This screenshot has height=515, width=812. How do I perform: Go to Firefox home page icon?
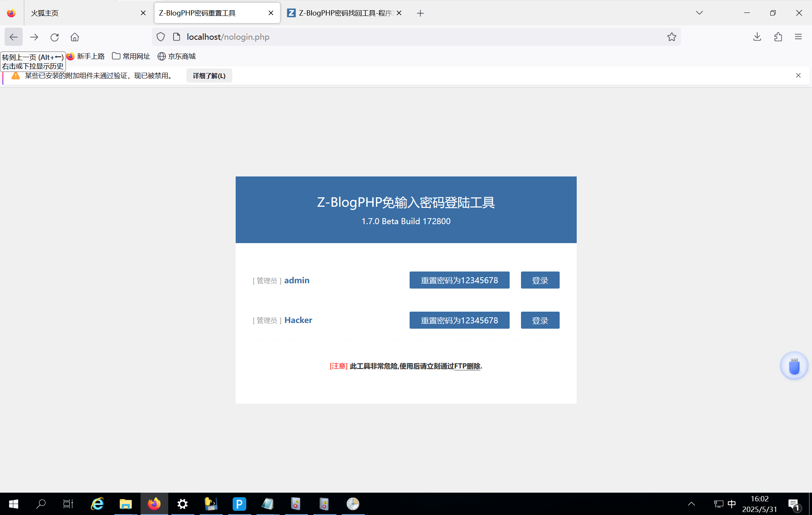point(75,37)
